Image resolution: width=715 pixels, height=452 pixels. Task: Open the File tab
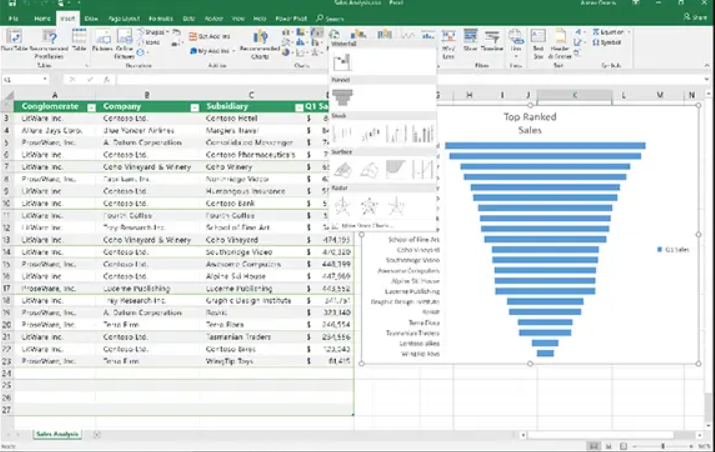click(13, 19)
